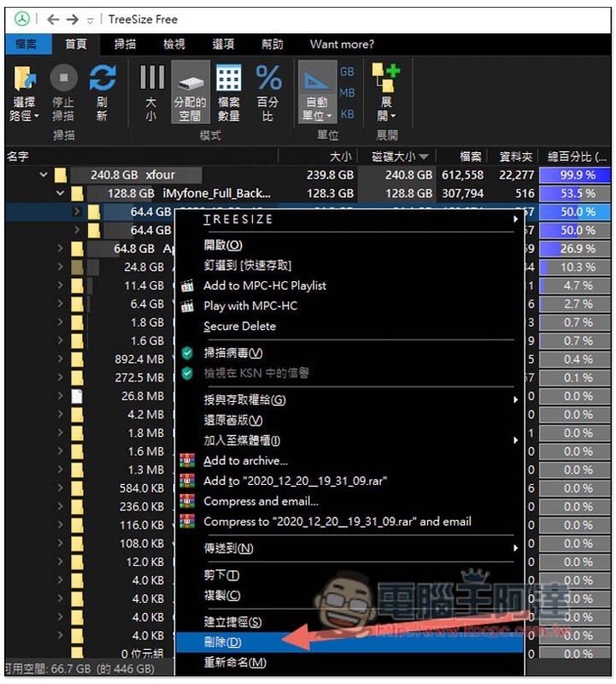Click the MPC-HC icon beside Add to Playlist

click(x=187, y=286)
